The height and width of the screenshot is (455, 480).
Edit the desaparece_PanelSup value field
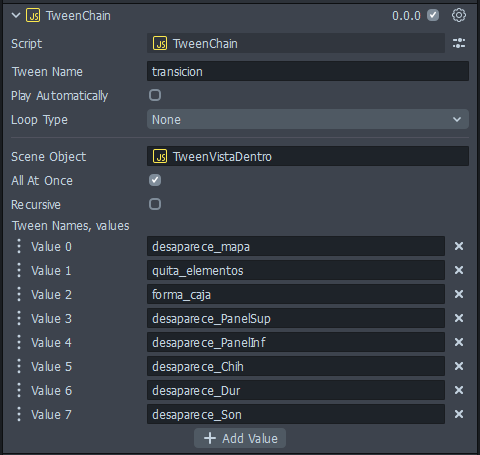pyautogui.click(x=296, y=318)
